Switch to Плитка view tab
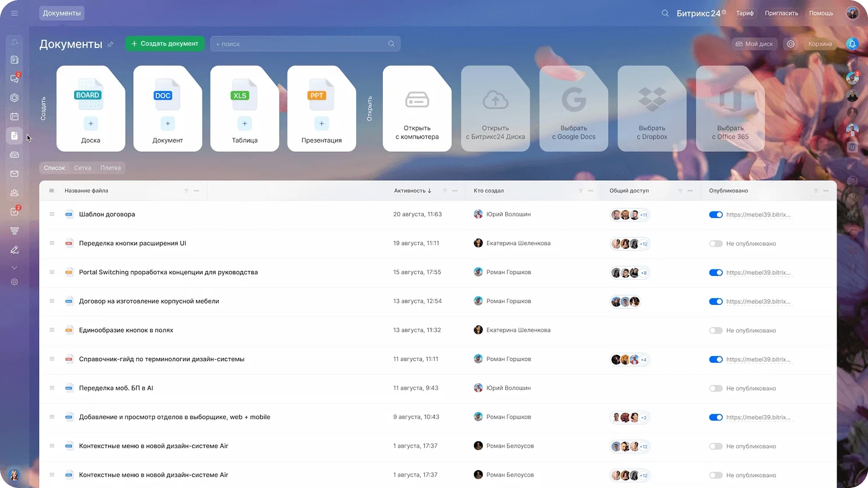Viewport: 868px width, 488px height. pyautogui.click(x=110, y=168)
